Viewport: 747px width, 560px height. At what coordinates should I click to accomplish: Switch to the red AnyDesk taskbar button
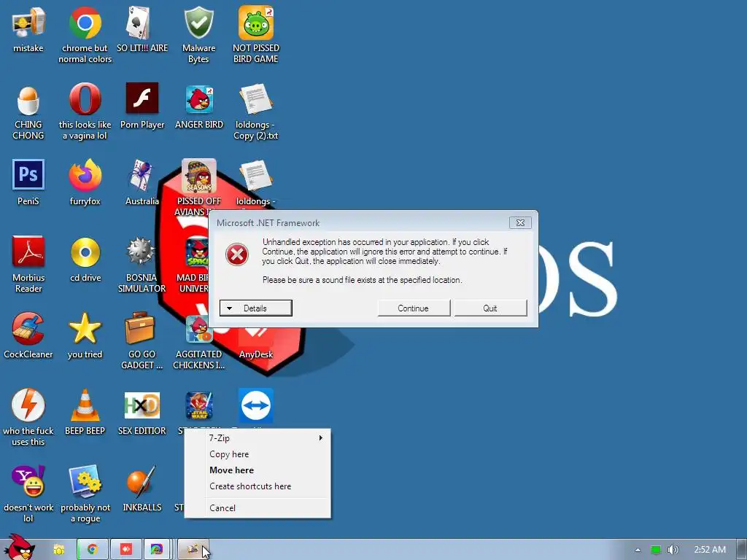pos(126,550)
